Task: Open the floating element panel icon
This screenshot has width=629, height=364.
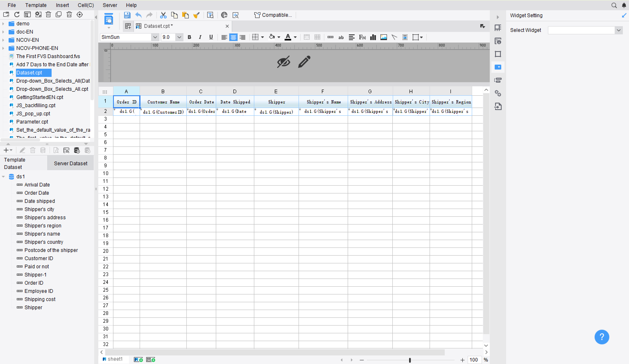Action: coord(498,54)
